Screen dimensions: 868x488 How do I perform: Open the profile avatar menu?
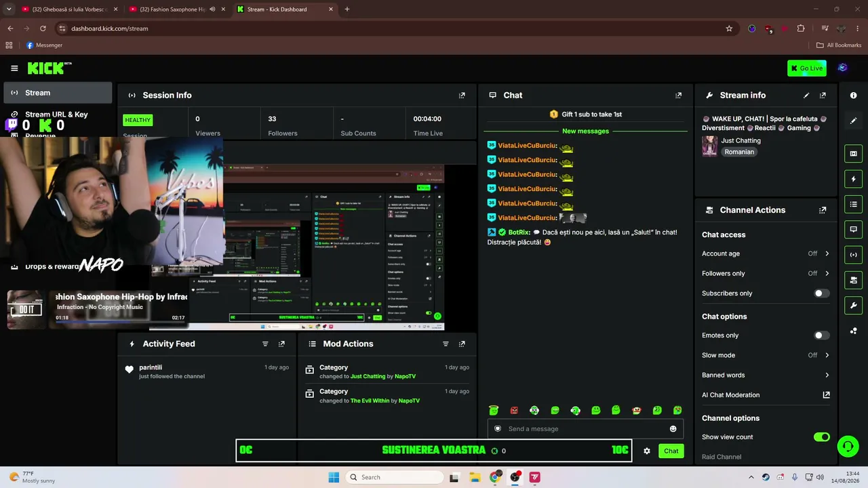pos(842,68)
